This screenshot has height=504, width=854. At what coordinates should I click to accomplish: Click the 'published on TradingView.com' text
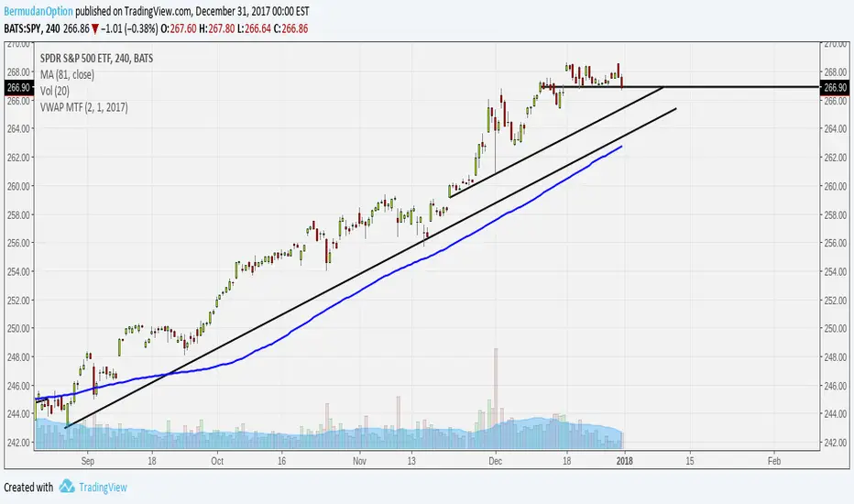134,11
